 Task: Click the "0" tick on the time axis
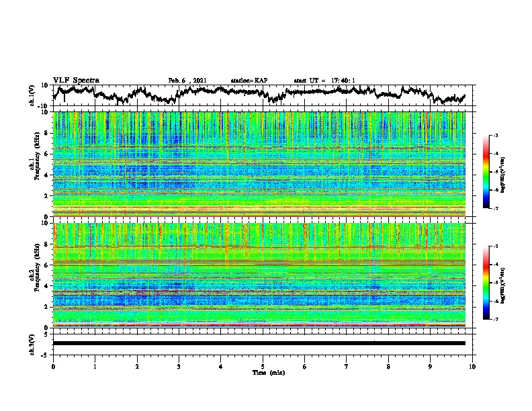click(53, 367)
